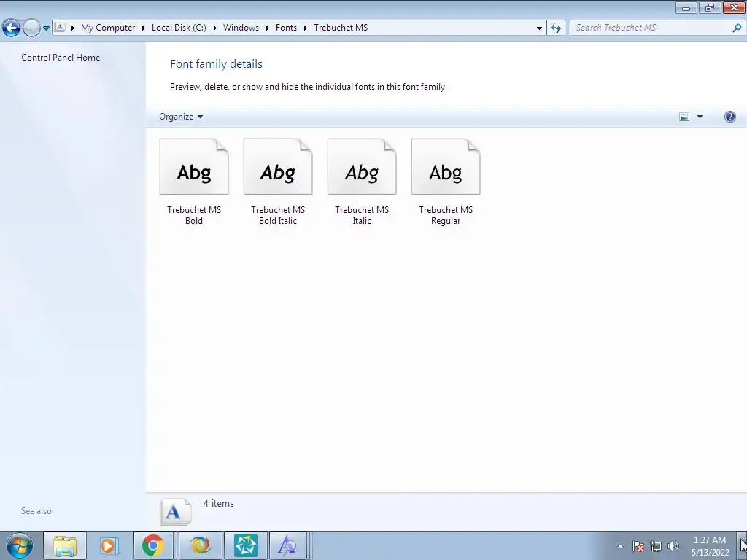
Task: Click the blue-orange swirl browser taskbar icon
Action: click(200, 545)
